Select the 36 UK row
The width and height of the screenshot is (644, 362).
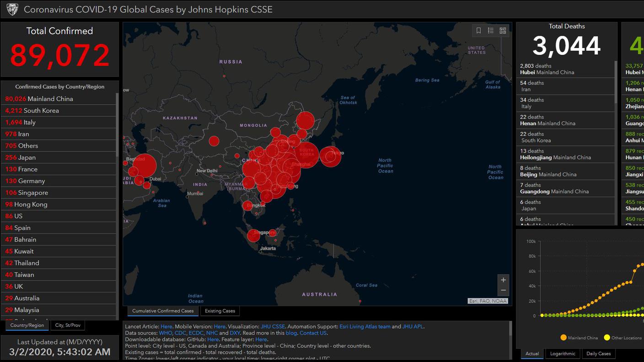59,287
